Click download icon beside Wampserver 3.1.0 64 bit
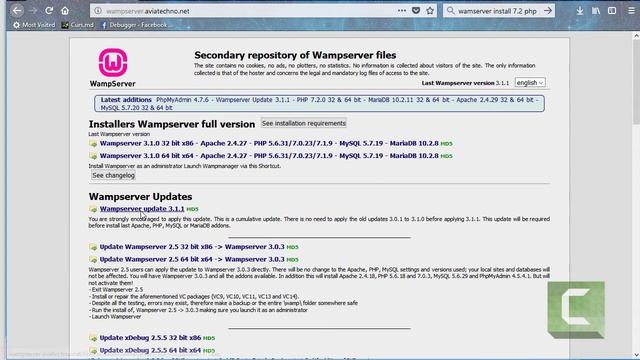The image size is (640, 360). tap(93, 156)
